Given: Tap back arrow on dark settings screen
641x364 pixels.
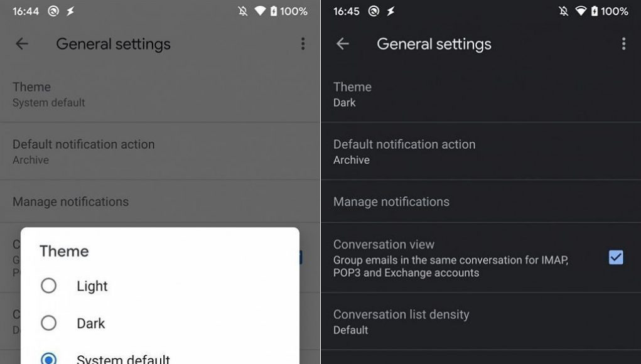Looking at the screenshot, I should (343, 43).
